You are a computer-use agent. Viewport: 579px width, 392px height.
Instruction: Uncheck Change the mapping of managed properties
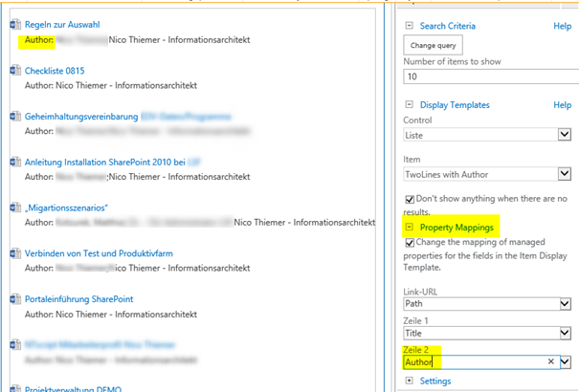click(x=411, y=244)
